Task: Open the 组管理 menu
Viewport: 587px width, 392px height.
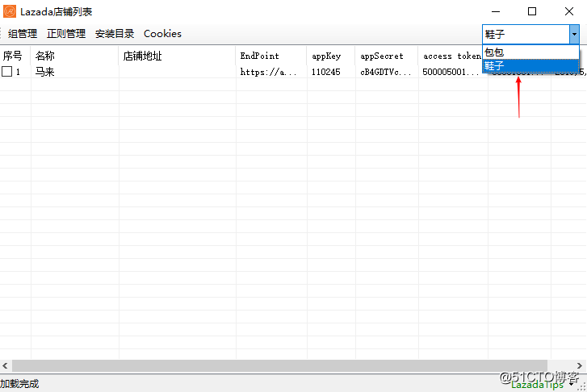Action: point(23,34)
